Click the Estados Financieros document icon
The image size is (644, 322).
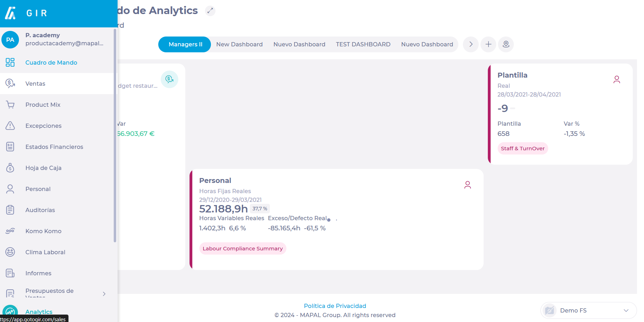coord(10,147)
